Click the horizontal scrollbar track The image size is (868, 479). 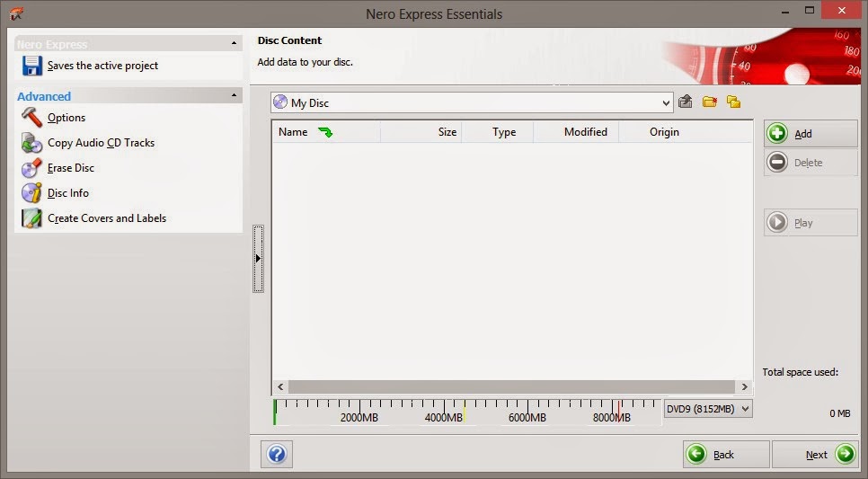tap(512, 386)
